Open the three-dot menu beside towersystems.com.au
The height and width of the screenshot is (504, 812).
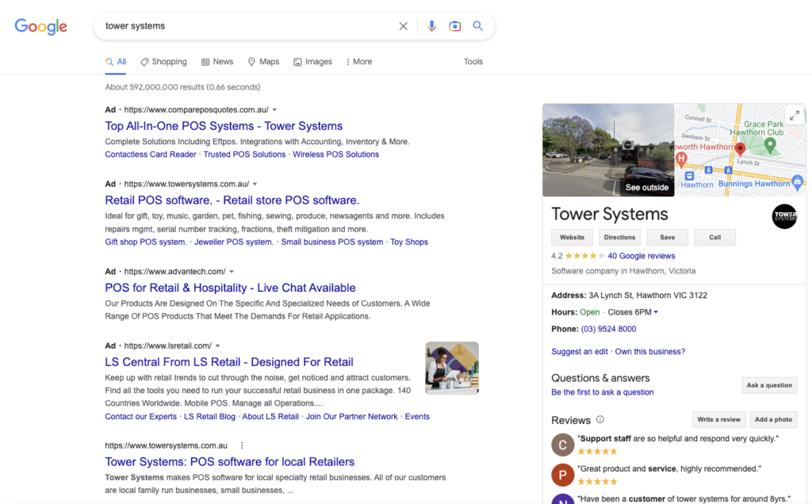pyautogui.click(x=242, y=445)
